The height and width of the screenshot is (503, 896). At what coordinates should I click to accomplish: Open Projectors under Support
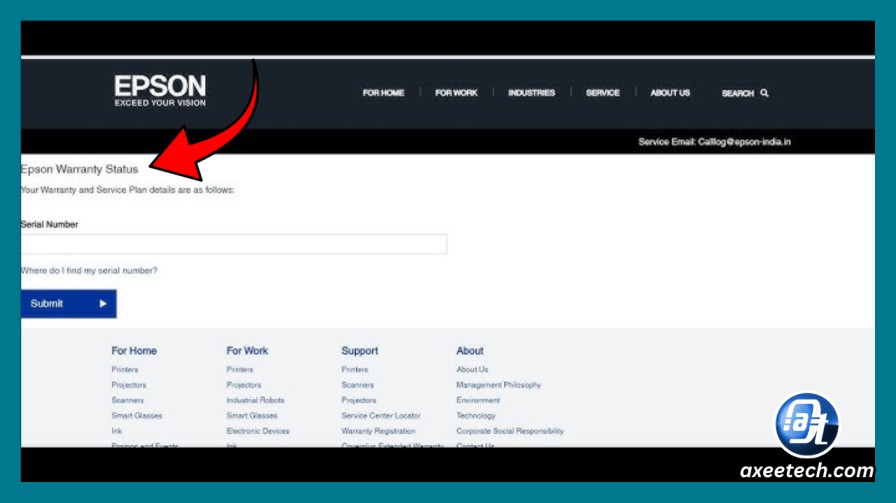(x=359, y=401)
